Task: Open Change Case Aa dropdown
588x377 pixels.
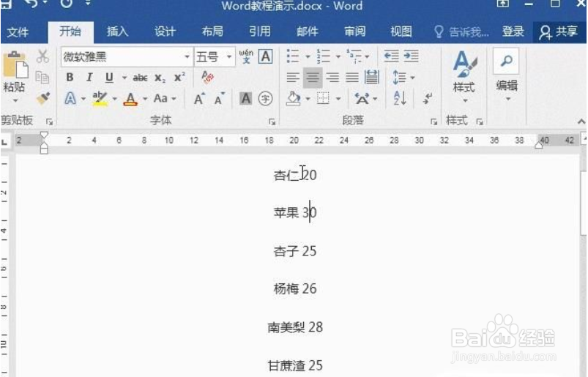Action: 165,99
